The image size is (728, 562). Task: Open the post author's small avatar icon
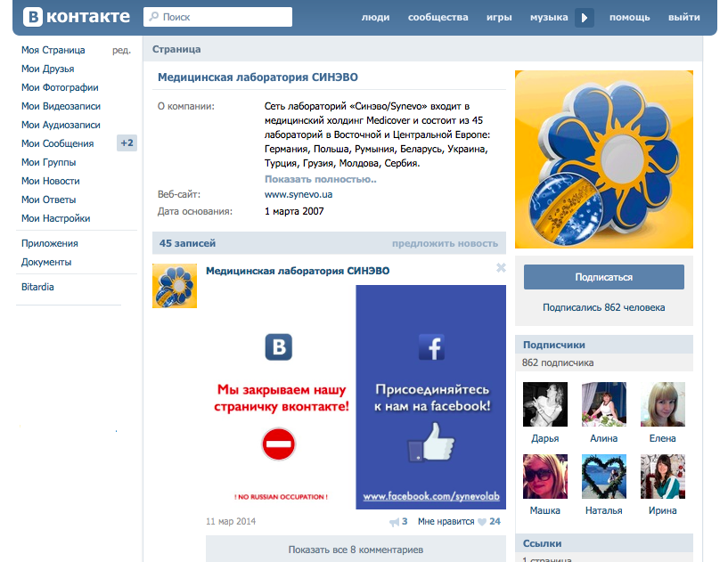[175, 286]
